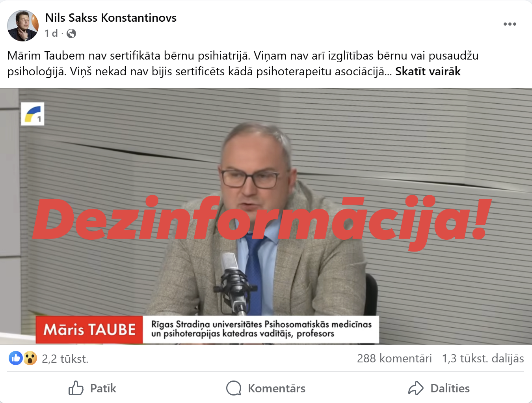Click the channel 1 logo on image
532x403 pixels.
click(x=32, y=114)
